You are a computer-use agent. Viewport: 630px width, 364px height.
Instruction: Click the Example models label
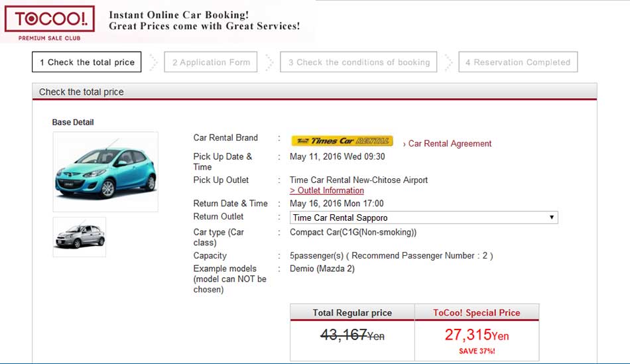[230, 279]
